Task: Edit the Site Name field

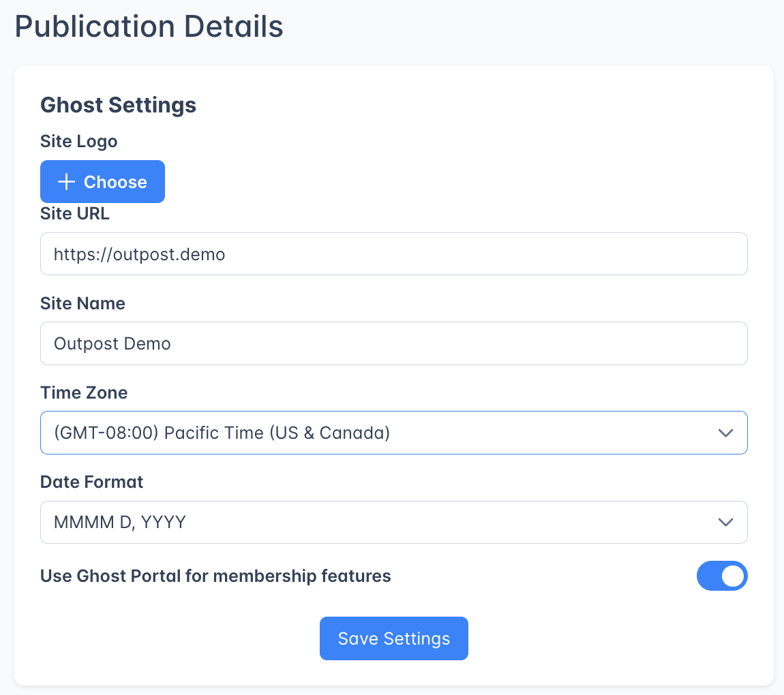Action: click(393, 343)
